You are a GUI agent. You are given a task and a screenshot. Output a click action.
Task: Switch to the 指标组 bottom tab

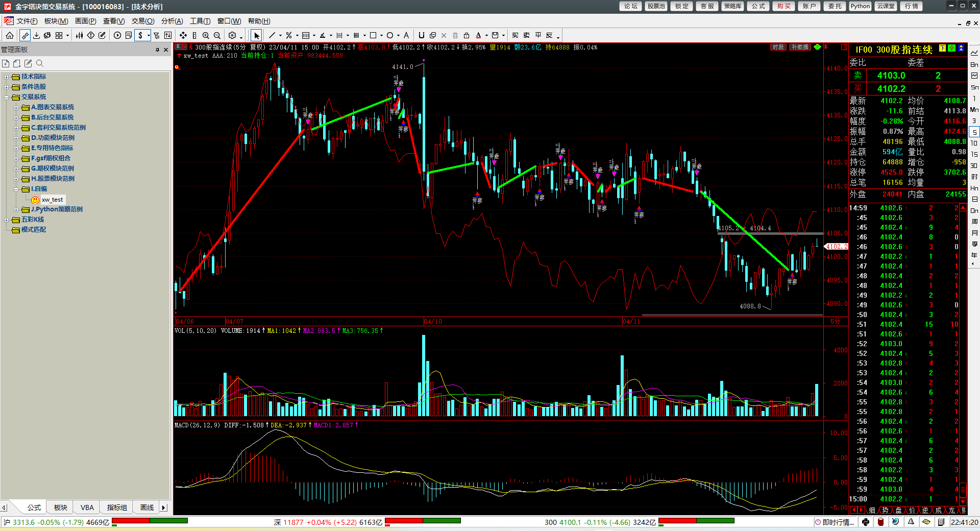click(117, 508)
